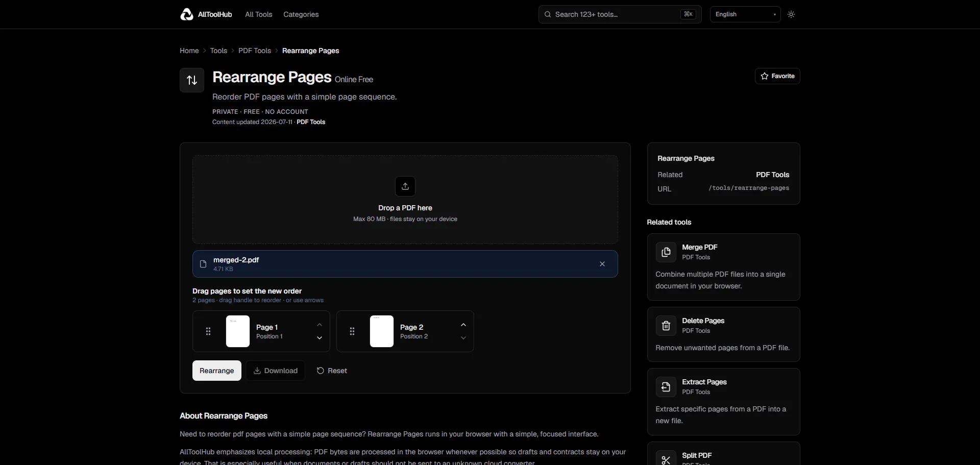This screenshot has width=980, height=465.
Task: Click the download arrow icon in Download button
Action: (x=257, y=371)
